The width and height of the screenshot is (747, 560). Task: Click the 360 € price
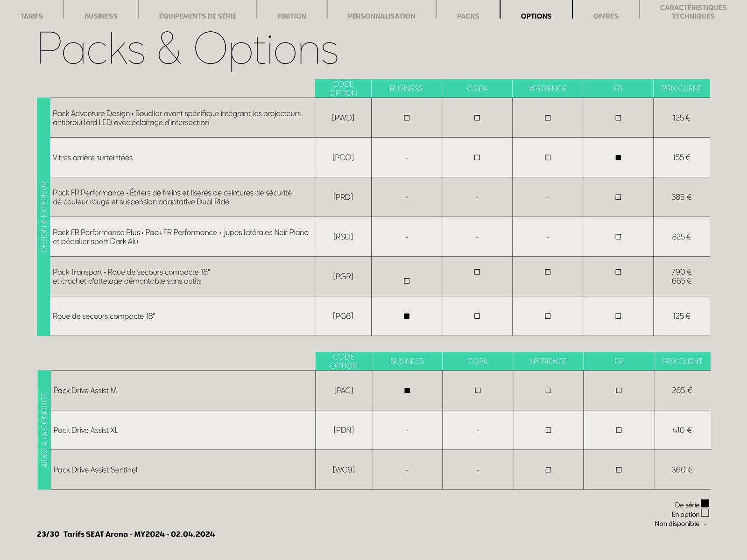click(x=682, y=469)
